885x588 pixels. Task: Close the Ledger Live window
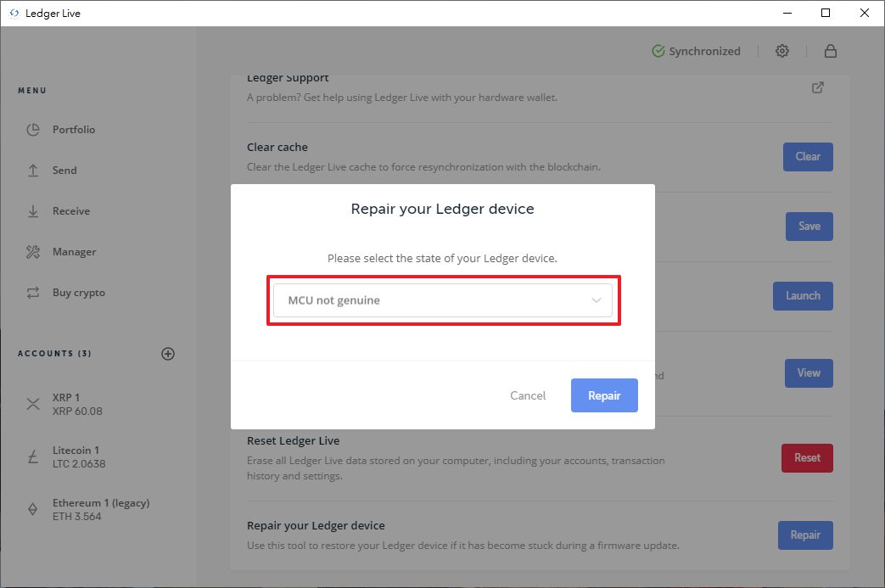point(864,13)
